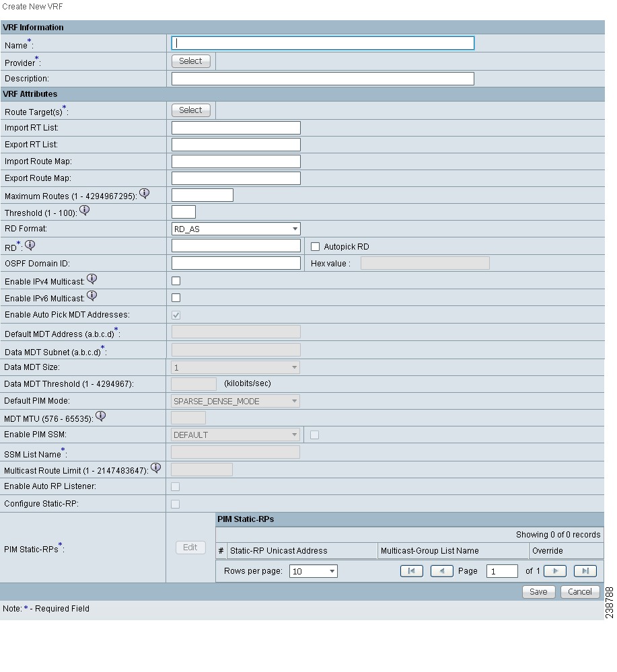
Task: Enable IPv4 Multicast checkbox
Action: (176, 281)
